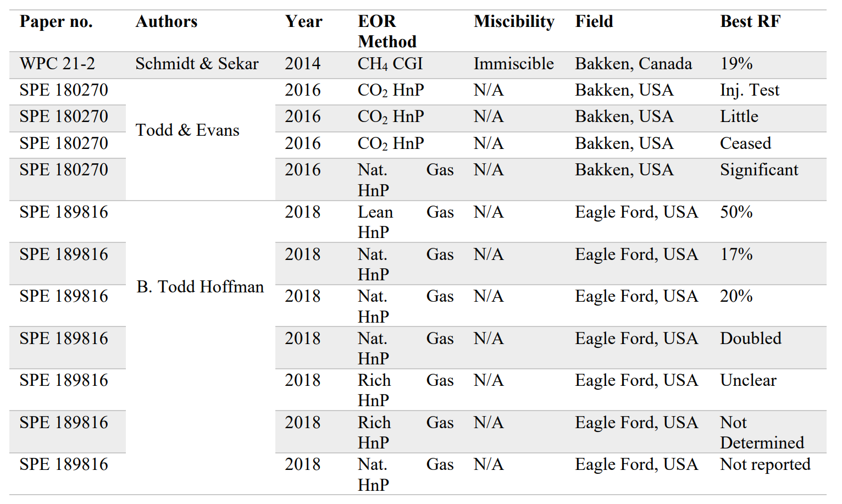842x504 pixels.
Task: Select the 'Not Determined' result cell
Action: pyautogui.click(x=762, y=433)
